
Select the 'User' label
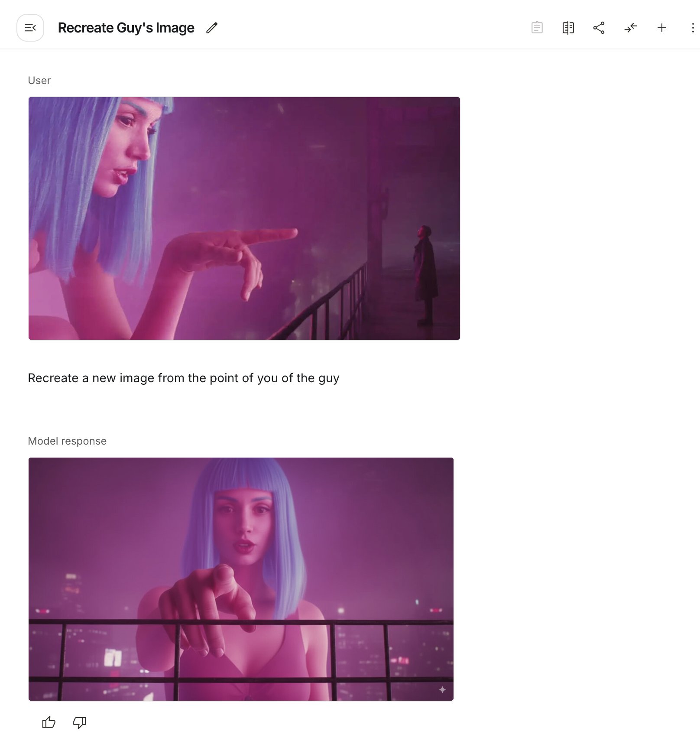pos(39,80)
